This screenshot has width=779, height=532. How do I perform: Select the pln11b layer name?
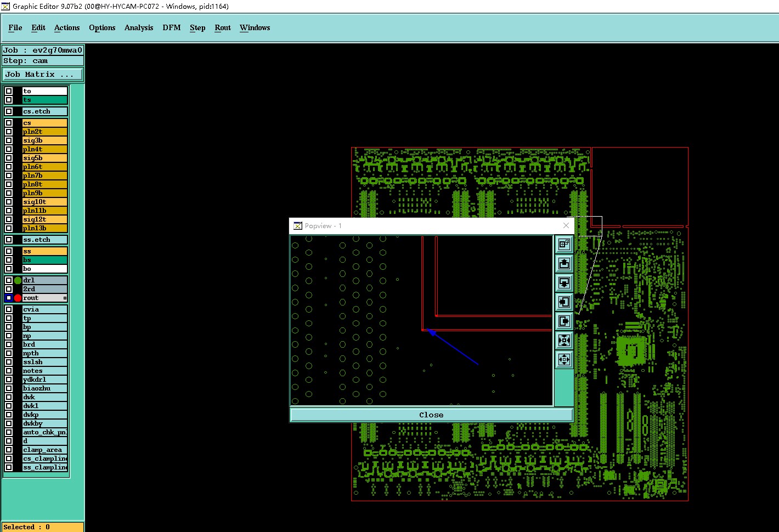(45, 211)
